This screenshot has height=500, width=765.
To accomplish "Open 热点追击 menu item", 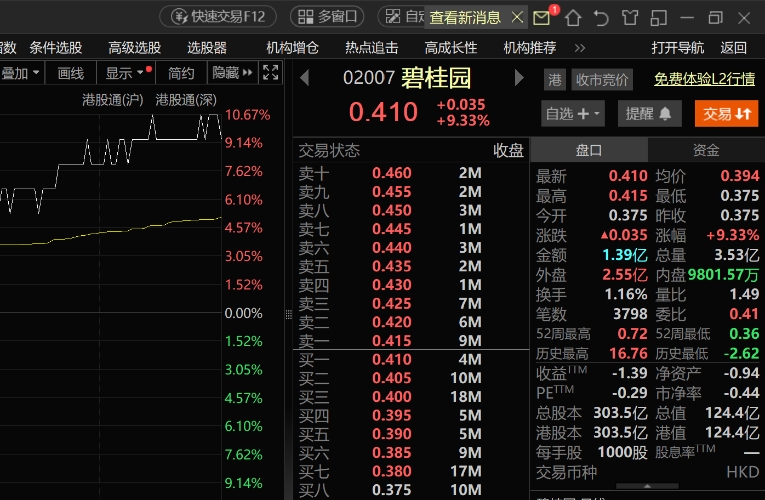I will [x=372, y=48].
